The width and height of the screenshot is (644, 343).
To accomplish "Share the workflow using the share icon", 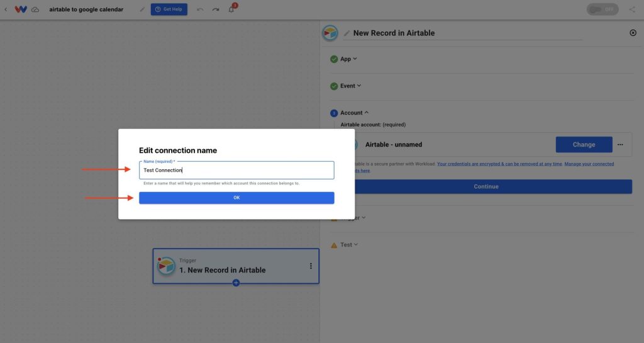I will 631,9.
